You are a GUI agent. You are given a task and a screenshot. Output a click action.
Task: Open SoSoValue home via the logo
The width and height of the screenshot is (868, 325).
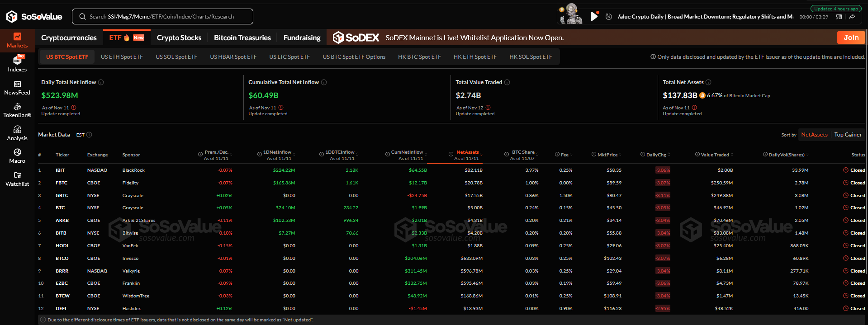[x=34, y=17]
